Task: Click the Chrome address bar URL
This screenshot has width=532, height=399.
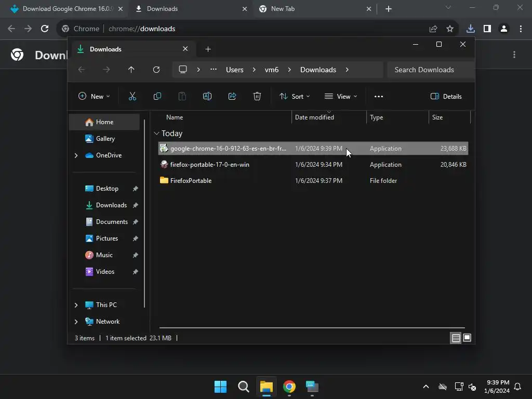Action: pyautogui.click(x=142, y=29)
